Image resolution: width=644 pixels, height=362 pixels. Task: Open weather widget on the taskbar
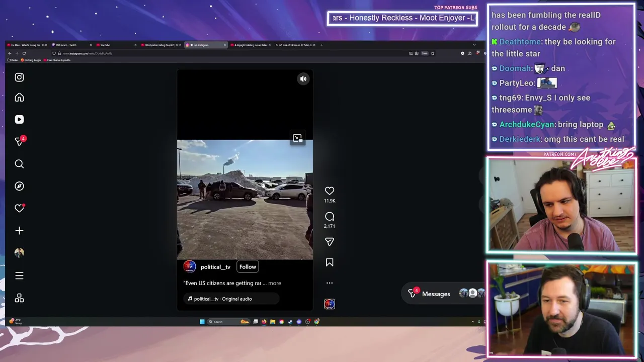point(15,322)
